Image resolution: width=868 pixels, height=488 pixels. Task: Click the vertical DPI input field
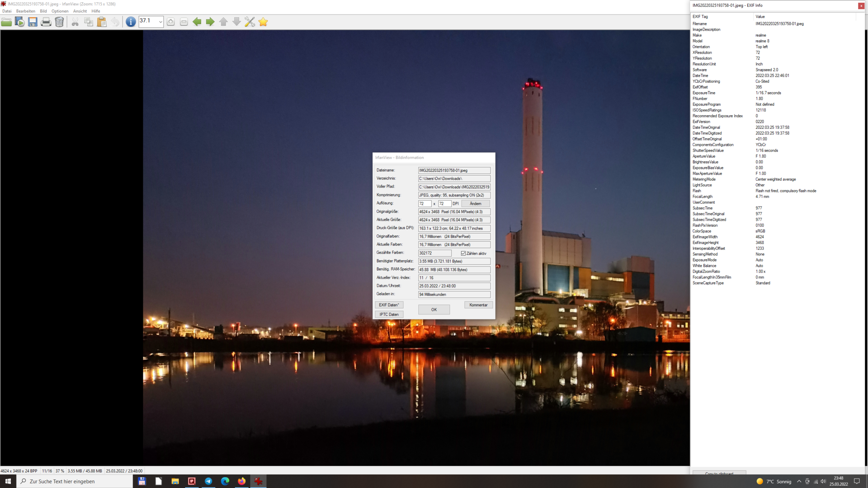pyautogui.click(x=444, y=204)
